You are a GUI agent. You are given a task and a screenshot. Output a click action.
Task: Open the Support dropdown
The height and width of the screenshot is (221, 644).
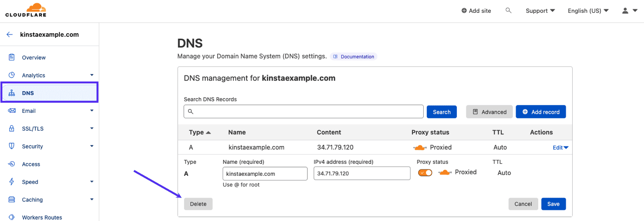pos(540,11)
